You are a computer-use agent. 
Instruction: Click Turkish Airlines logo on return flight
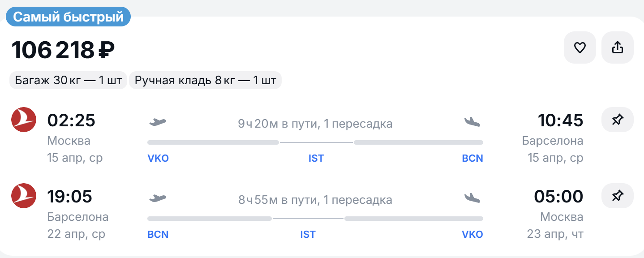[x=24, y=196]
